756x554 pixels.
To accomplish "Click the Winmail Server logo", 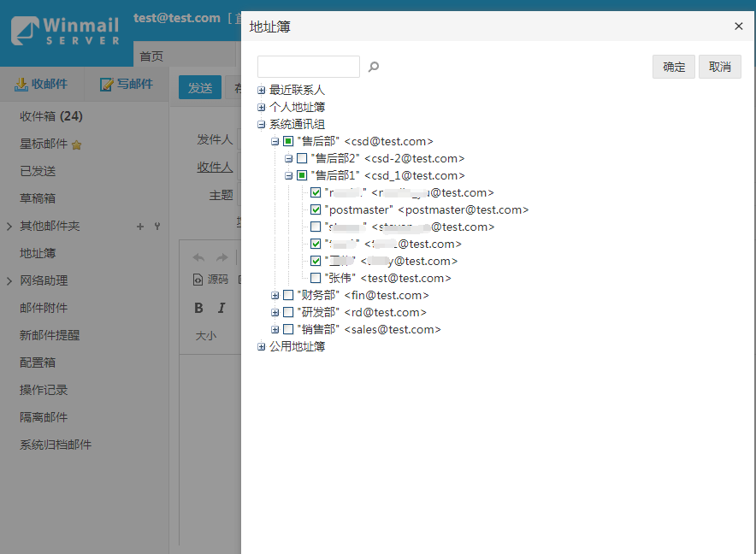I will (x=66, y=31).
